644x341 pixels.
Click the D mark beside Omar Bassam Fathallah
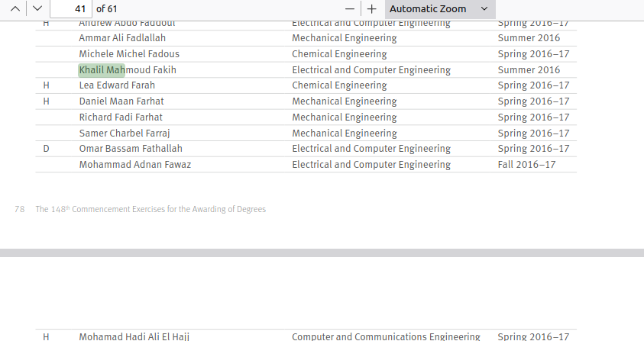point(46,149)
